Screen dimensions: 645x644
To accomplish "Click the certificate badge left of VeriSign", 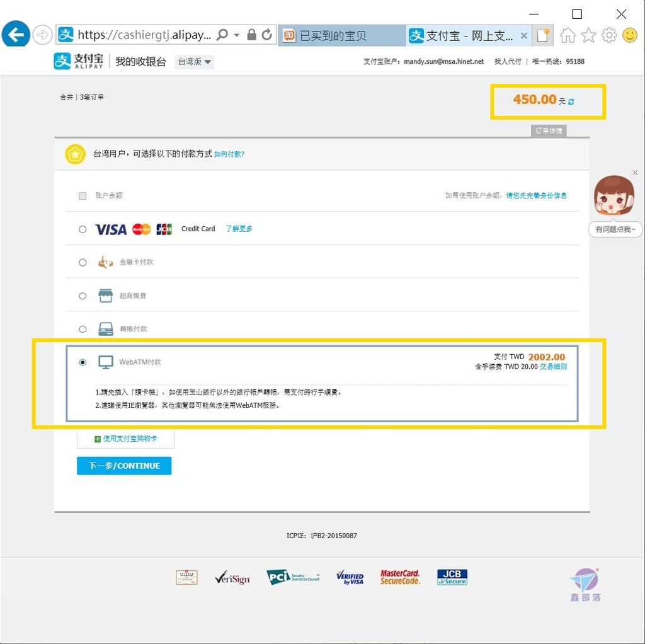I will [186, 577].
